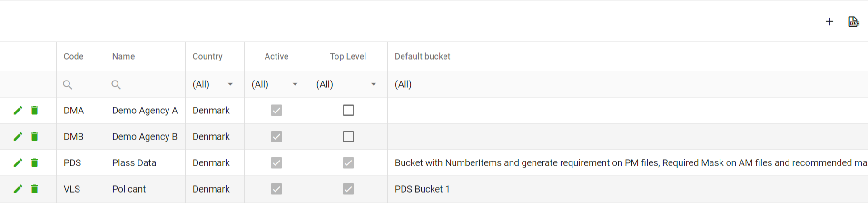868x203 pixels.
Task: Edit the VLS Pol cant row
Action: (x=18, y=189)
